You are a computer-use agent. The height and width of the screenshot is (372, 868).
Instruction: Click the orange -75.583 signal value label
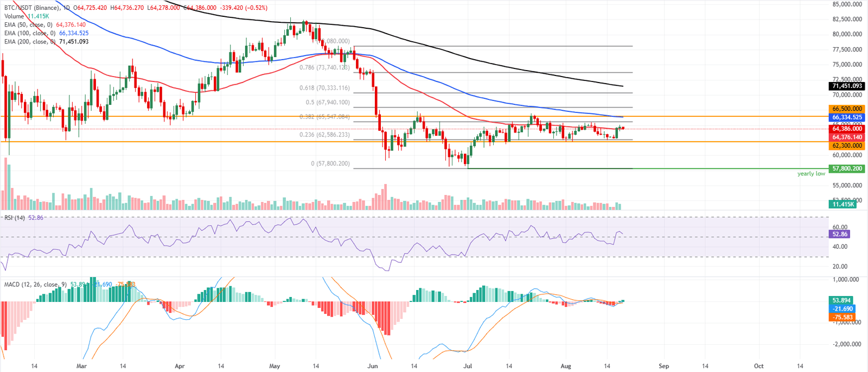(843, 317)
